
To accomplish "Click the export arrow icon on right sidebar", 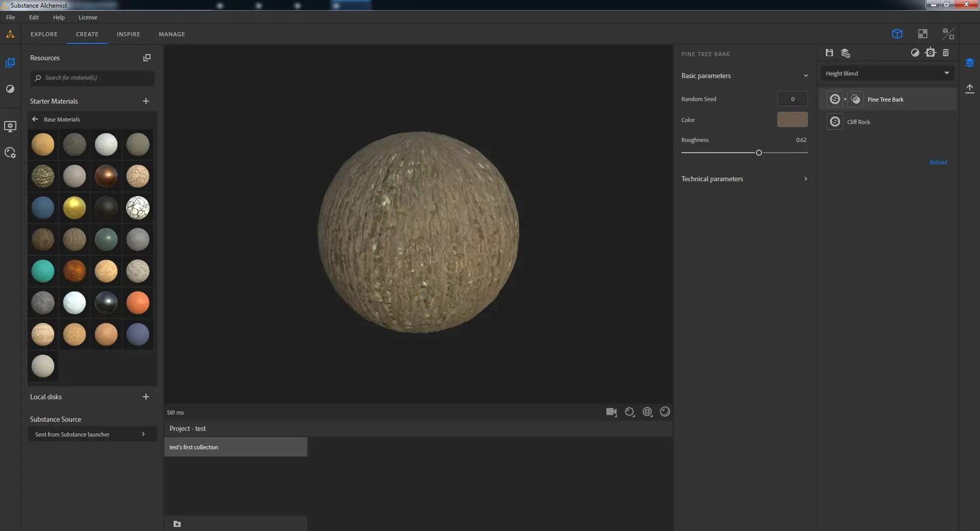I will [x=970, y=89].
